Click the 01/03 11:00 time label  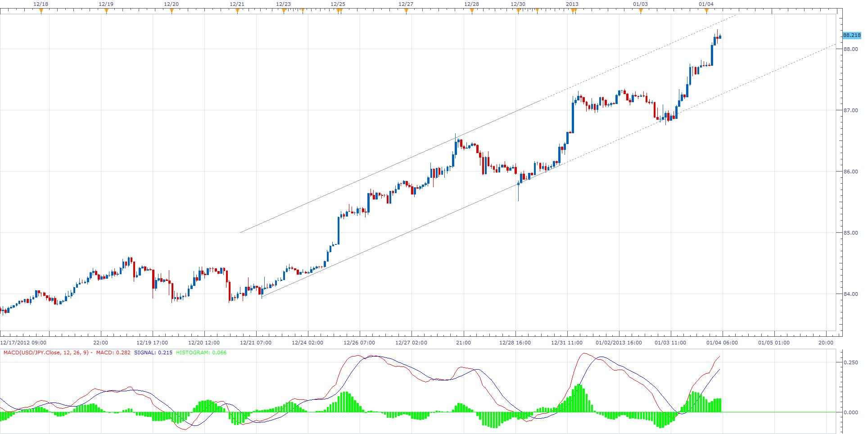click(x=670, y=343)
